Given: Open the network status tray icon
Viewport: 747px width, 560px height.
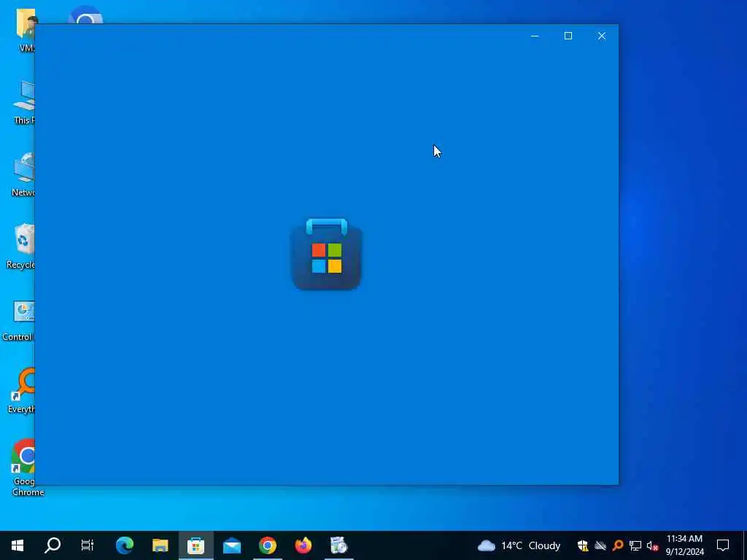Looking at the screenshot, I should (x=635, y=545).
